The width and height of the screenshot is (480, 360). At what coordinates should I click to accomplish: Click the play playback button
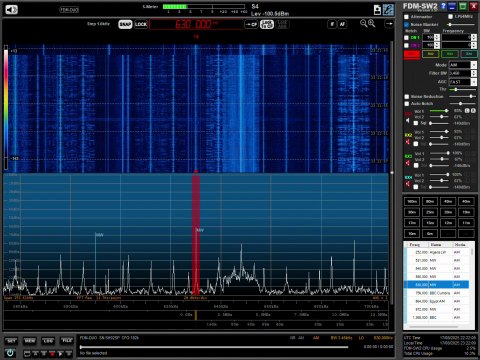60,353
